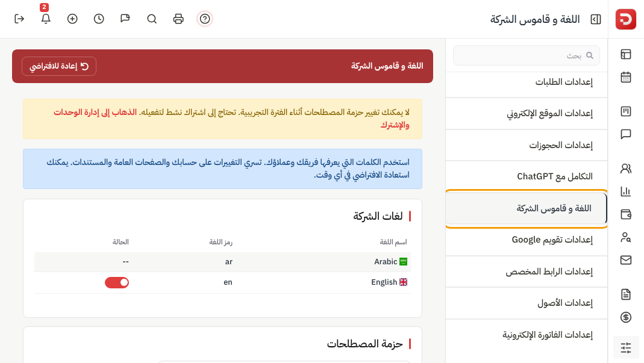
Task: Open إعدادات الفاتورة الإلكترونية menu item
Action: pos(526,335)
